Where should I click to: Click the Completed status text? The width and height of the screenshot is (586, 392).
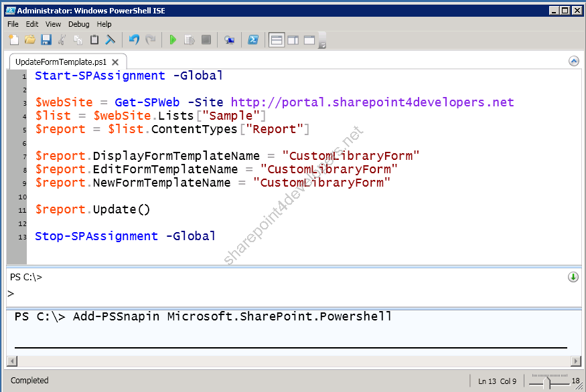point(29,381)
